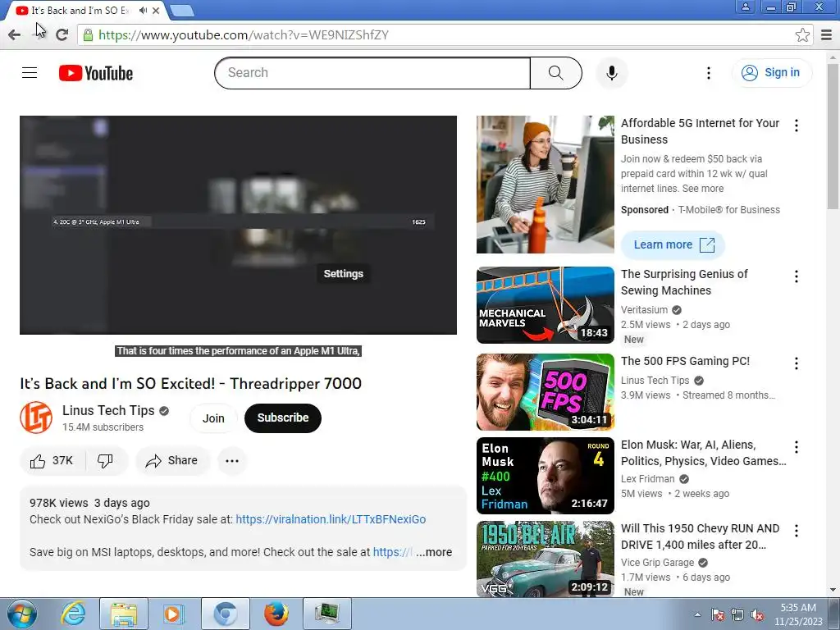840x630 pixels.
Task: Open the clock showing 5:35 AM
Action: pos(798,614)
